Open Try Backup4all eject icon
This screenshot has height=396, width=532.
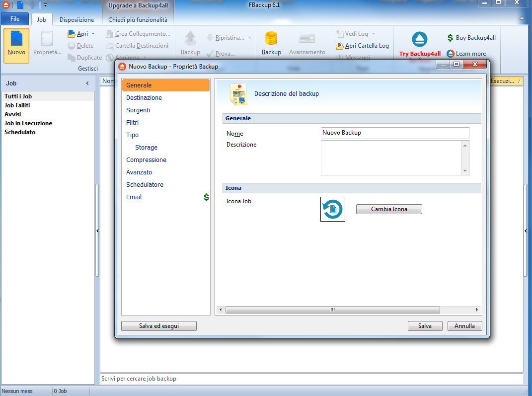419,39
